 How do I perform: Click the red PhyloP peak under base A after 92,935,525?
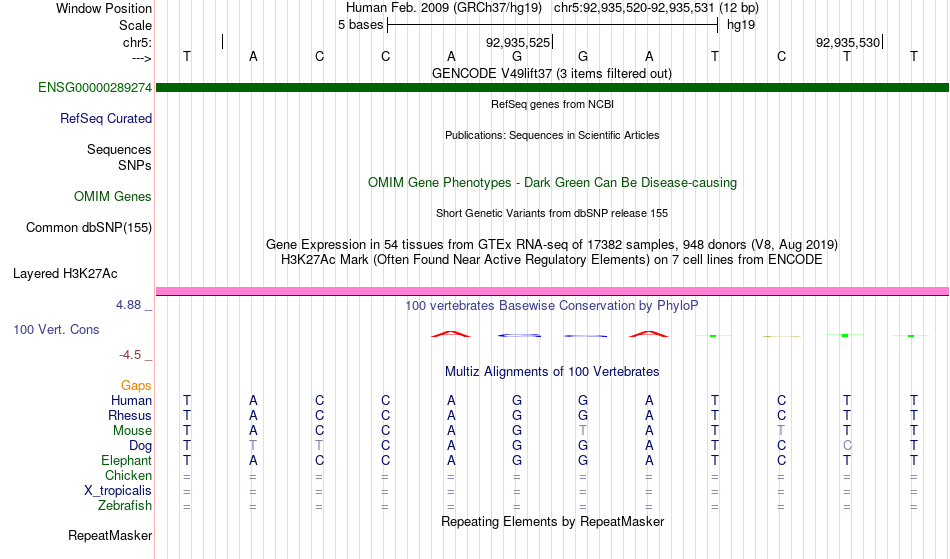(x=649, y=334)
